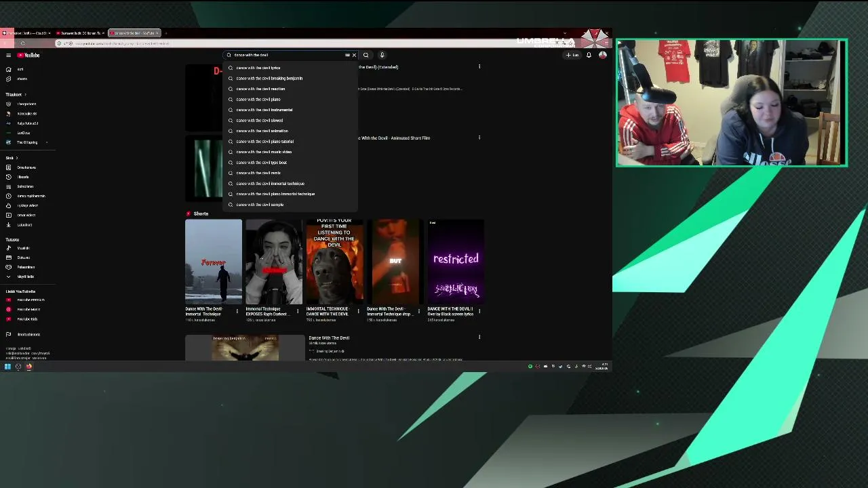Clear the search box with X
Viewport: 868px width, 488px height.
(354, 55)
